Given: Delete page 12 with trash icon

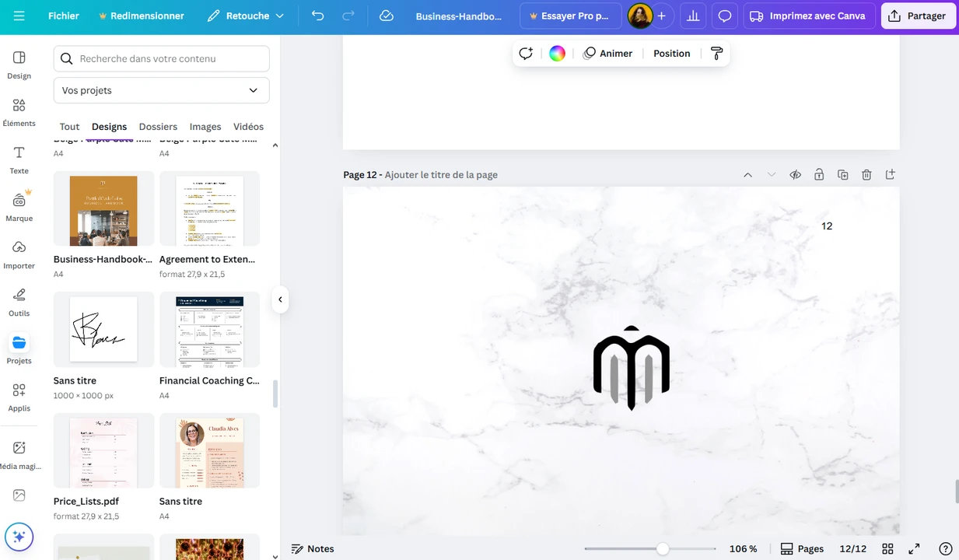Looking at the screenshot, I should (866, 175).
